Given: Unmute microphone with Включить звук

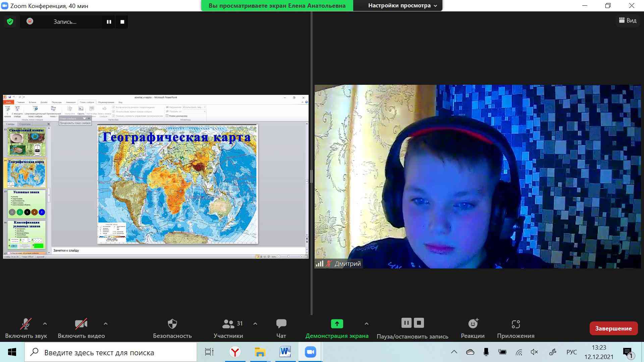Looking at the screenshot, I should coord(26,328).
